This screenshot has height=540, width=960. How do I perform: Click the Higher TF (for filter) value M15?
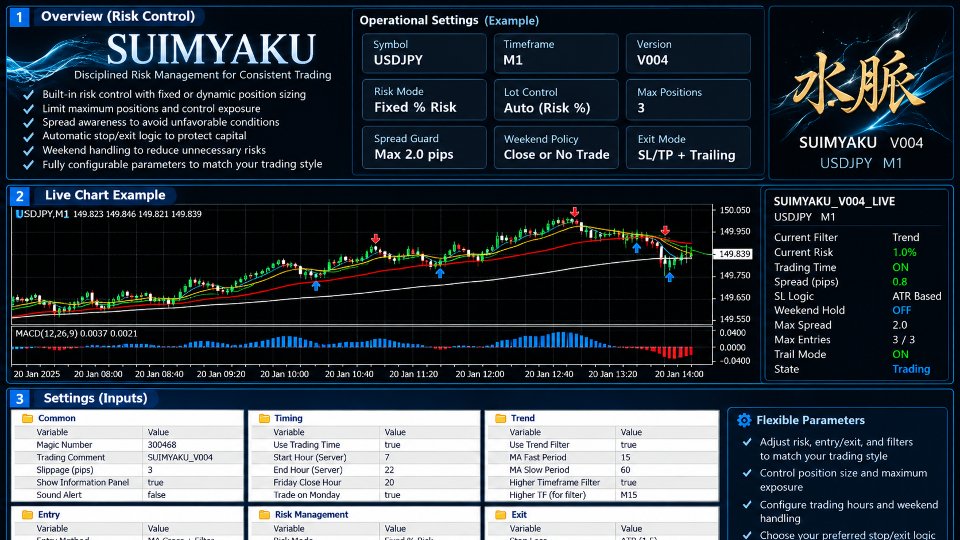(628, 495)
